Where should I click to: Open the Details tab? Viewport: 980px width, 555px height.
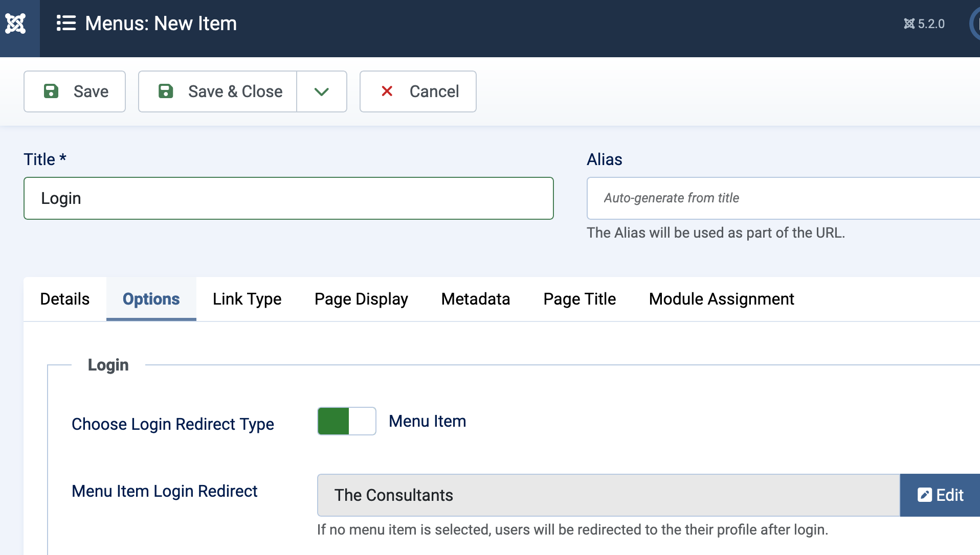click(65, 299)
